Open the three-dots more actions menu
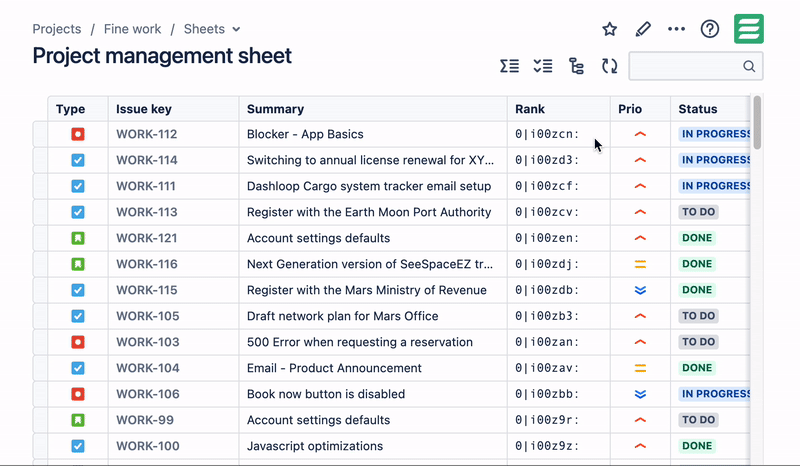 click(677, 29)
